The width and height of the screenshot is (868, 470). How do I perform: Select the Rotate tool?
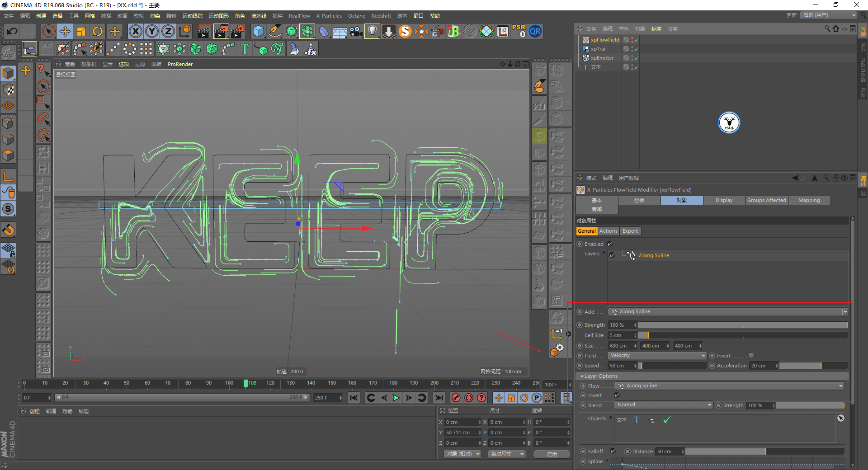(x=98, y=31)
